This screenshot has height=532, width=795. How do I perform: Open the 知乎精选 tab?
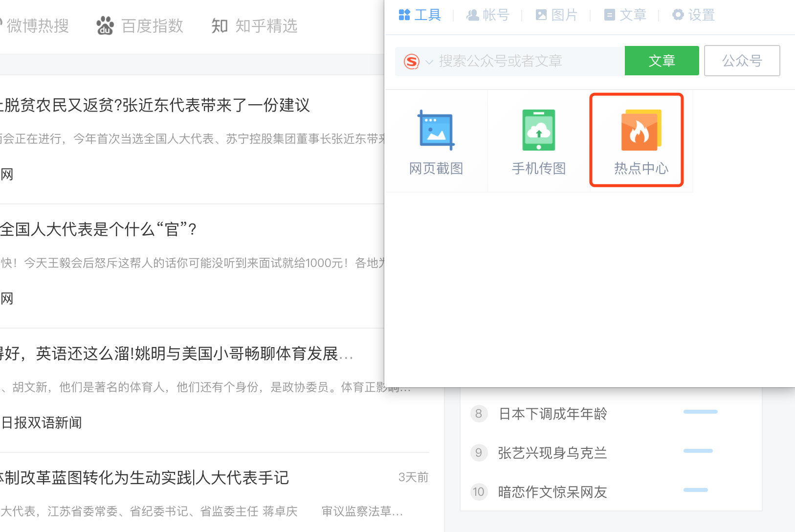(x=255, y=26)
